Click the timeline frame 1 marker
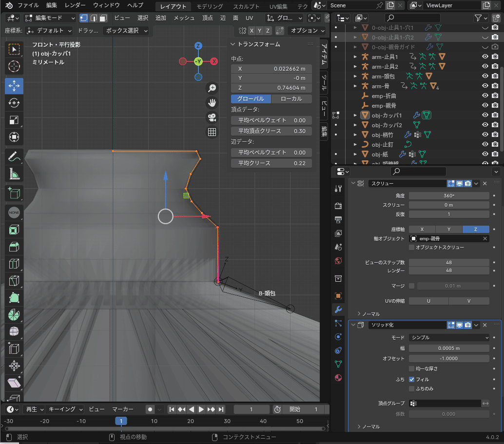 pyautogui.click(x=121, y=421)
